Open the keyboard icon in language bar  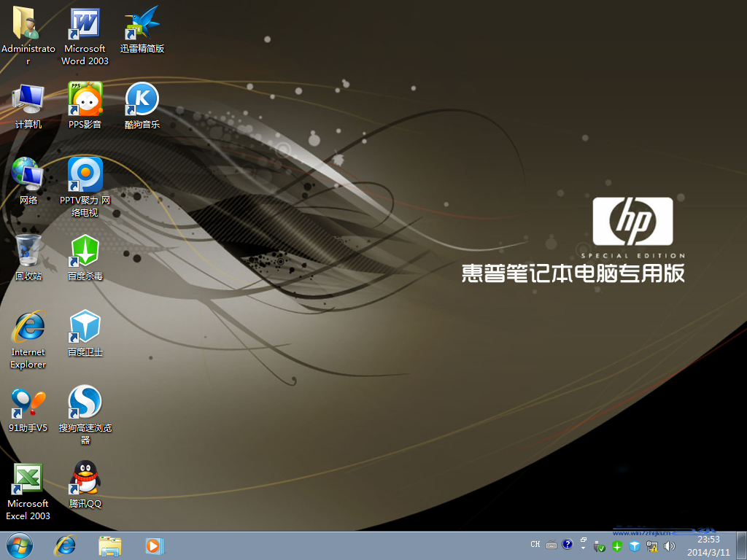point(551,545)
